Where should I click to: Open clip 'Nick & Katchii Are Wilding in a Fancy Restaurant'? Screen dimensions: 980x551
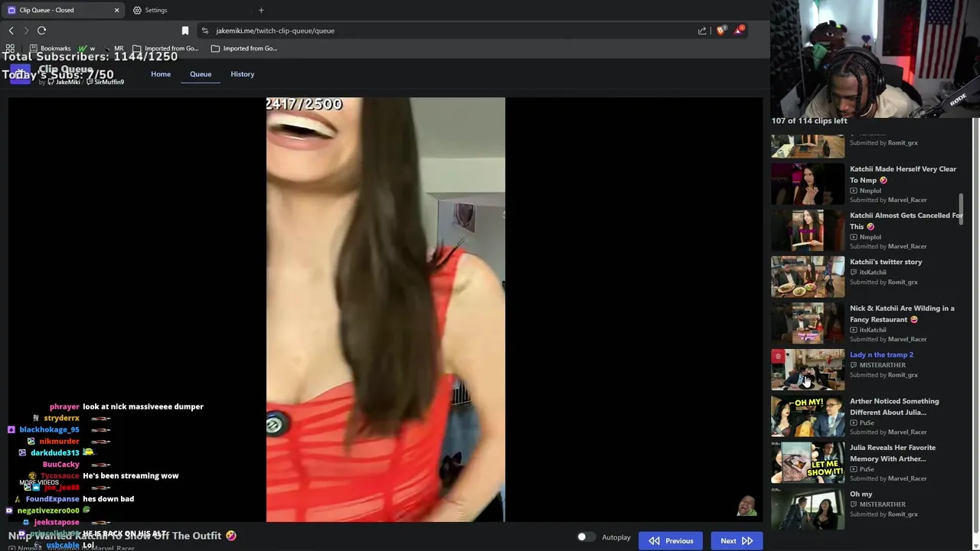tap(902, 314)
